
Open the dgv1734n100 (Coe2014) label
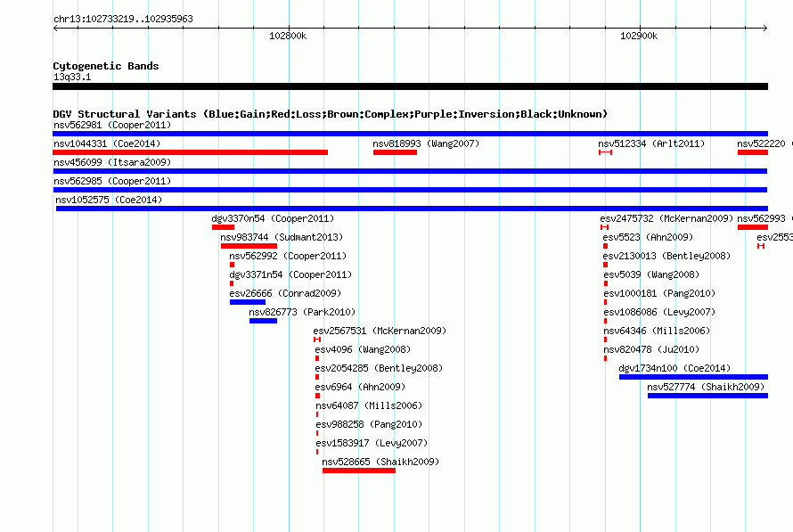[674, 368]
